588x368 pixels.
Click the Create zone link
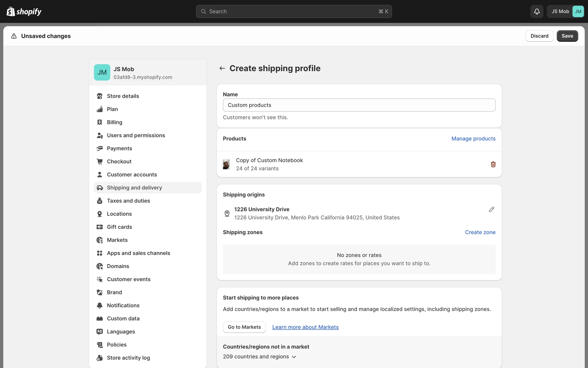[x=480, y=232]
